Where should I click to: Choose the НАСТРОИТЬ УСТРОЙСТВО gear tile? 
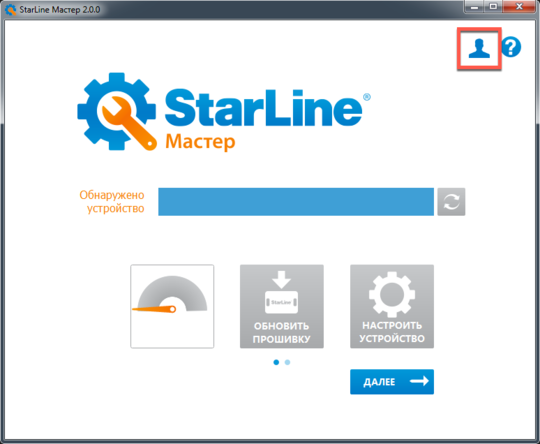coord(392,306)
